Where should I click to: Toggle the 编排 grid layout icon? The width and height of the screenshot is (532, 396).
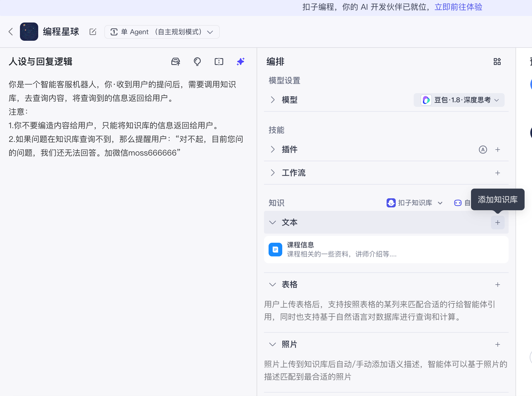pyautogui.click(x=497, y=62)
